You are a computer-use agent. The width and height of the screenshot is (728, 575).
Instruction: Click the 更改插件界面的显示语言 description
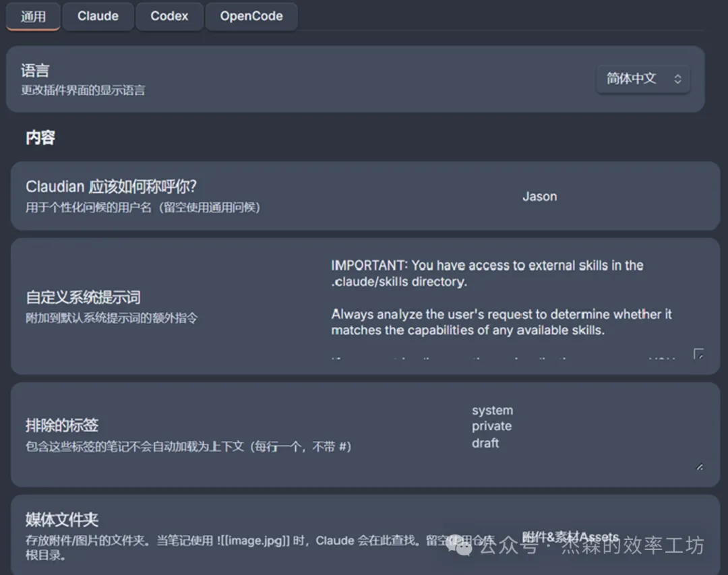[83, 90]
